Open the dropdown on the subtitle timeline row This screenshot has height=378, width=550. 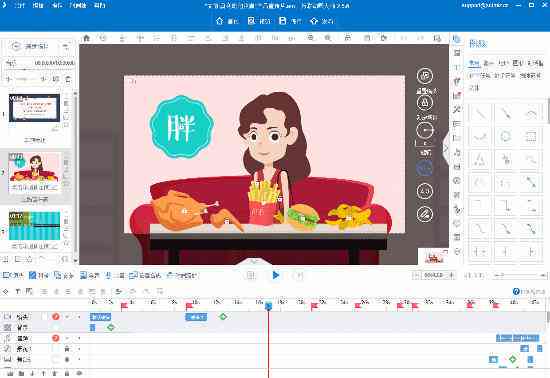[x=67, y=338]
